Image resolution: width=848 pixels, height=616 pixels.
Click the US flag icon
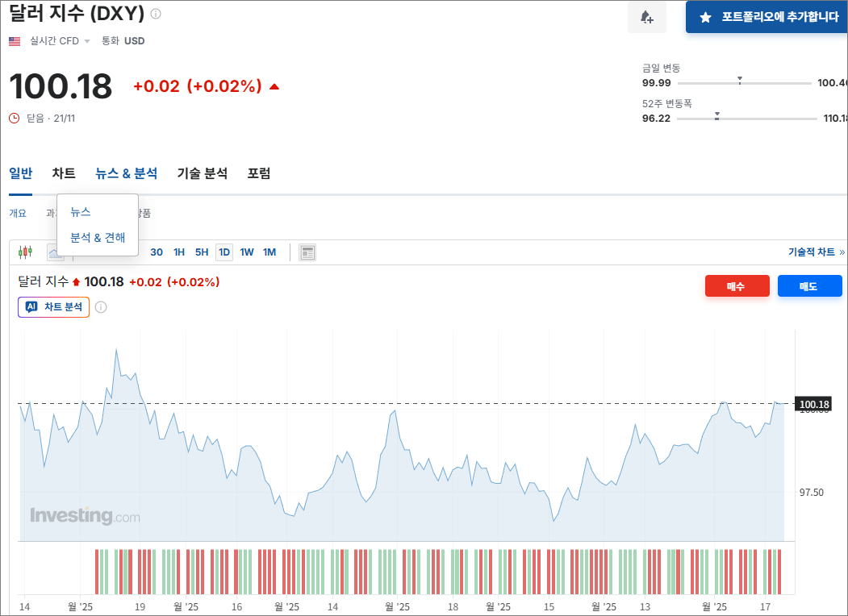point(15,40)
